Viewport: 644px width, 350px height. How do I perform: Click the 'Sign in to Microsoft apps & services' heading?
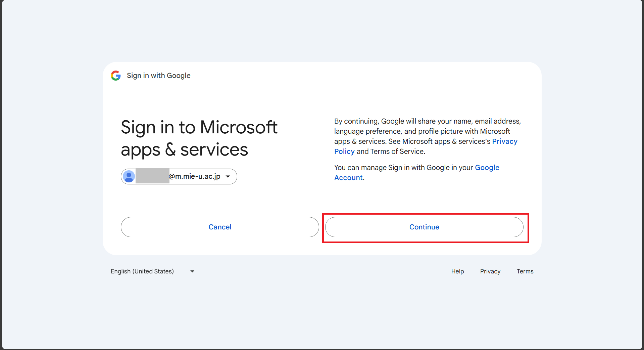[x=199, y=138]
